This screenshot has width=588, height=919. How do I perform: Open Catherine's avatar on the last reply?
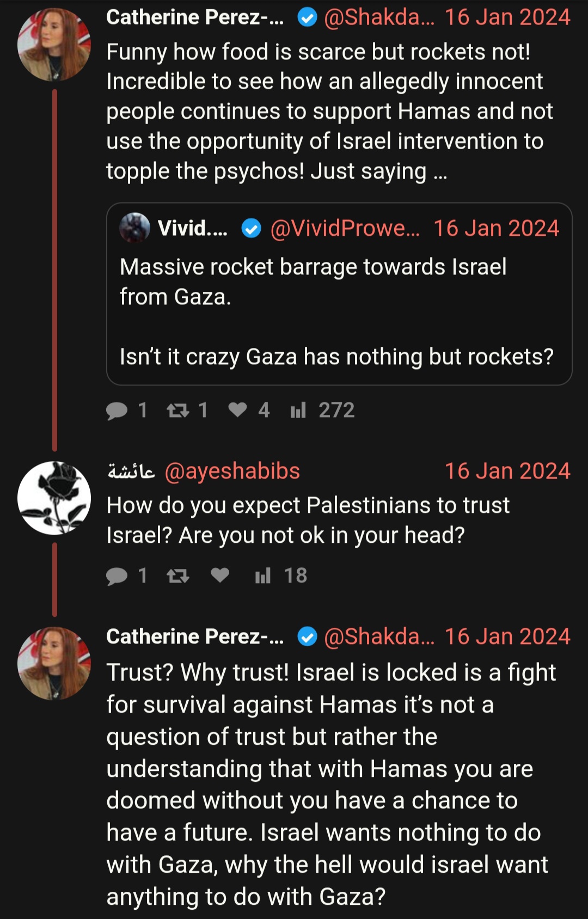[54, 663]
